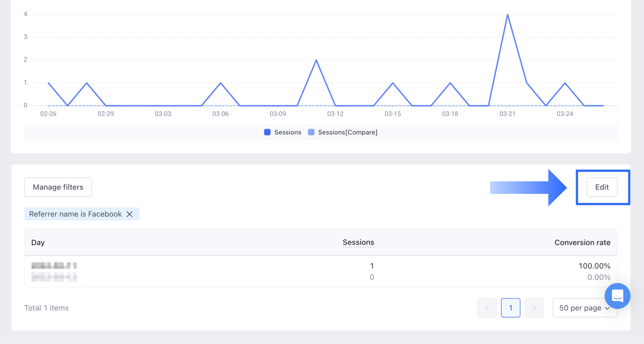Screen dimensions: 644x344
Task: Click the chart peak at 03-21
Action: [x=508, y=15]
